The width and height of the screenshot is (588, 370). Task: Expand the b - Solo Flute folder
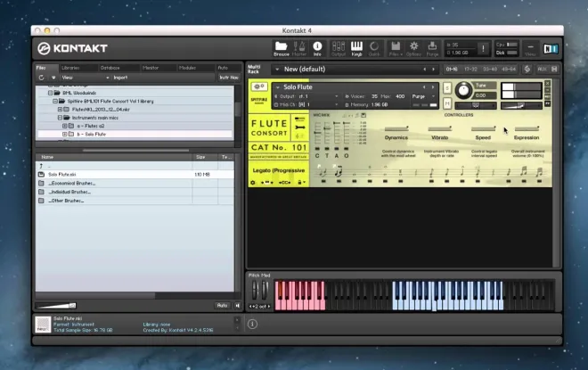pos(64,135)
